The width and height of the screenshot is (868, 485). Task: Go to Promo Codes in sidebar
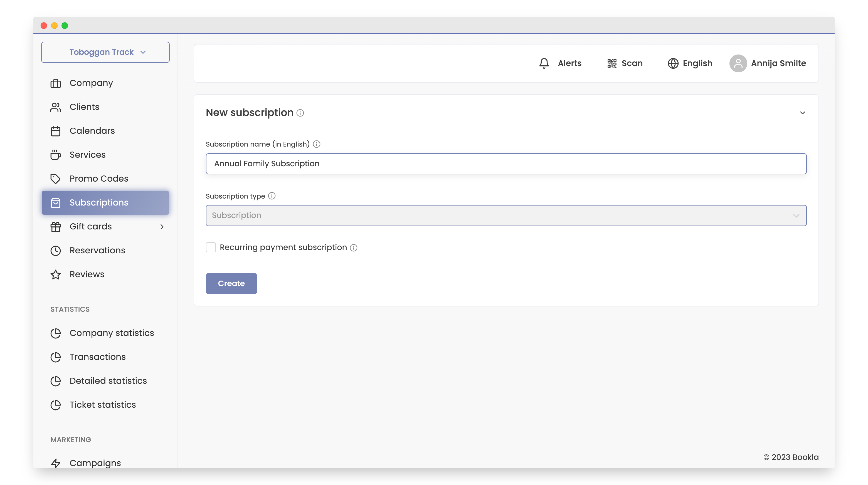[99, 179]
